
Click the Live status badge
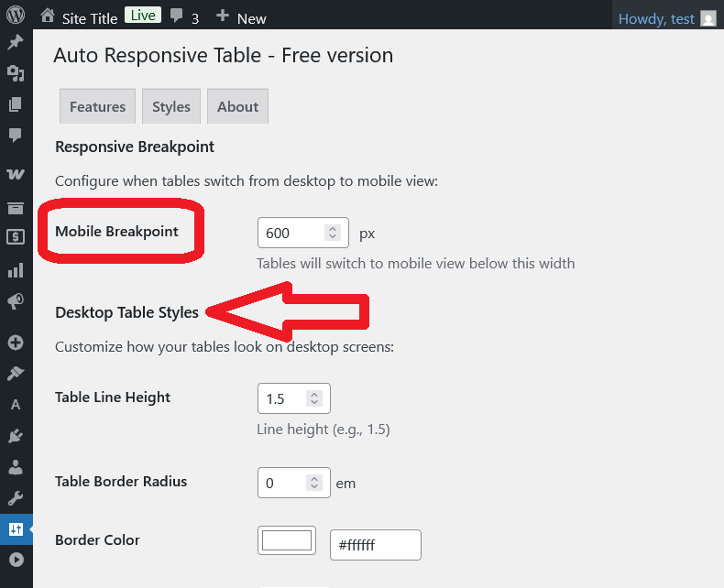point(143,16)
